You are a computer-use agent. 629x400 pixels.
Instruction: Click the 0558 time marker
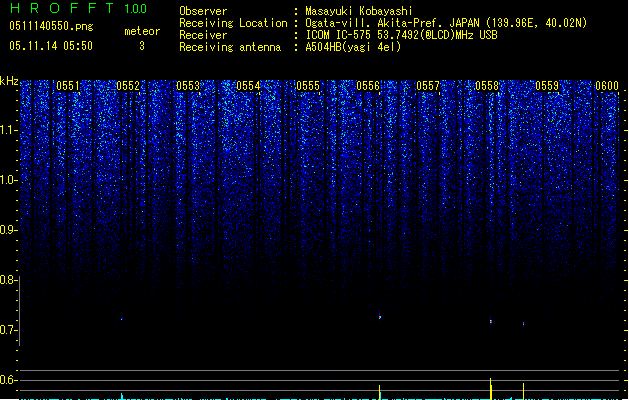click(x=487, y=86)
